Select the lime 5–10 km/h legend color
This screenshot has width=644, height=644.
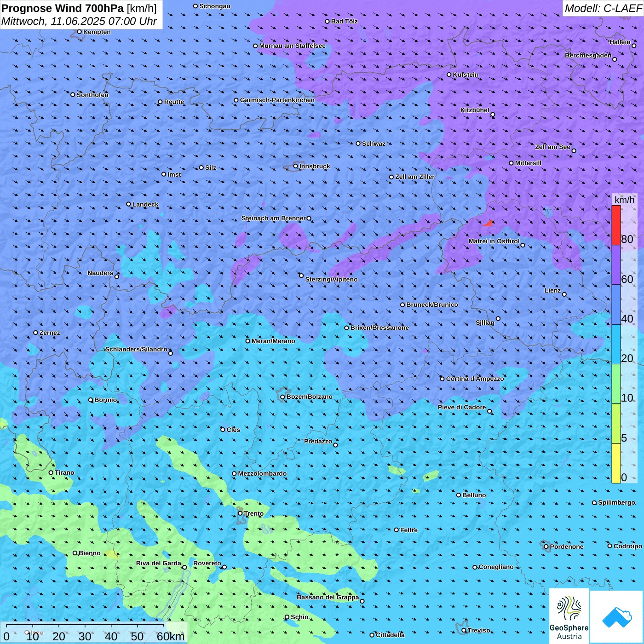tap(616, 424)
